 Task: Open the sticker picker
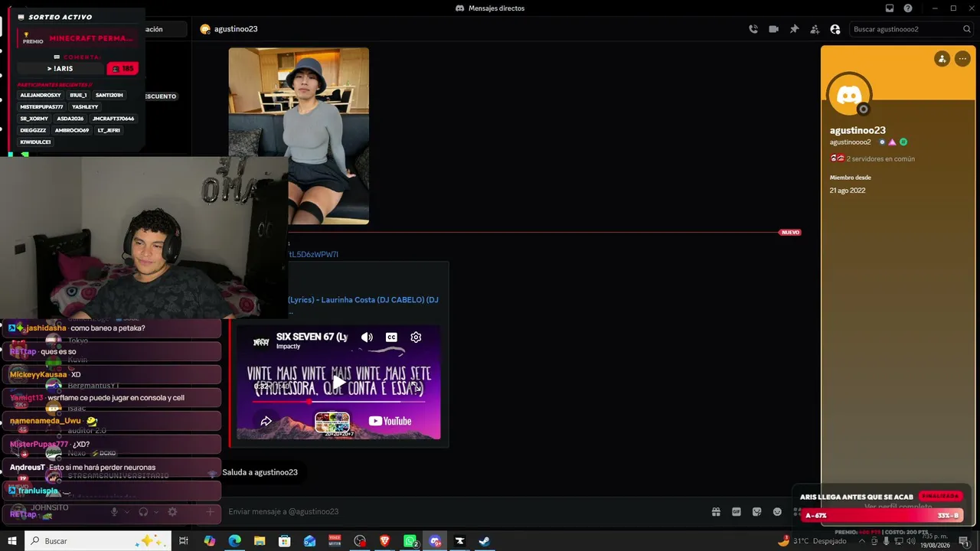click(757, 512)
